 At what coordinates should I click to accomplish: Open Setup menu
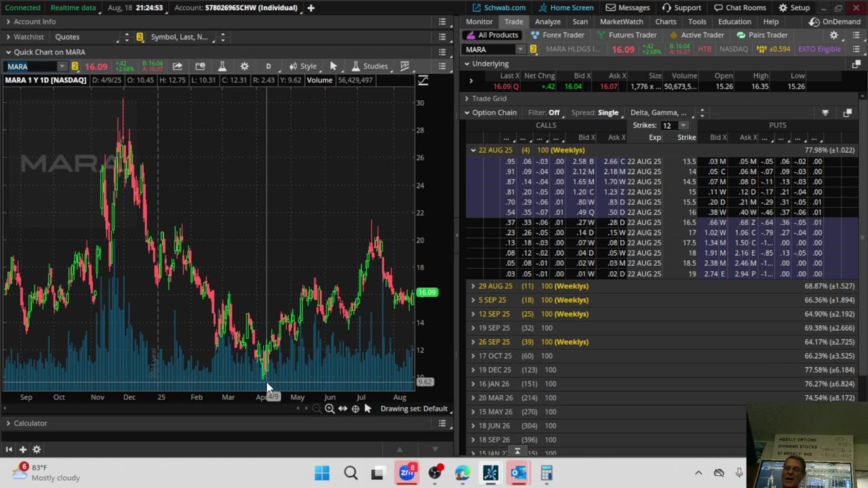point(794,7)
